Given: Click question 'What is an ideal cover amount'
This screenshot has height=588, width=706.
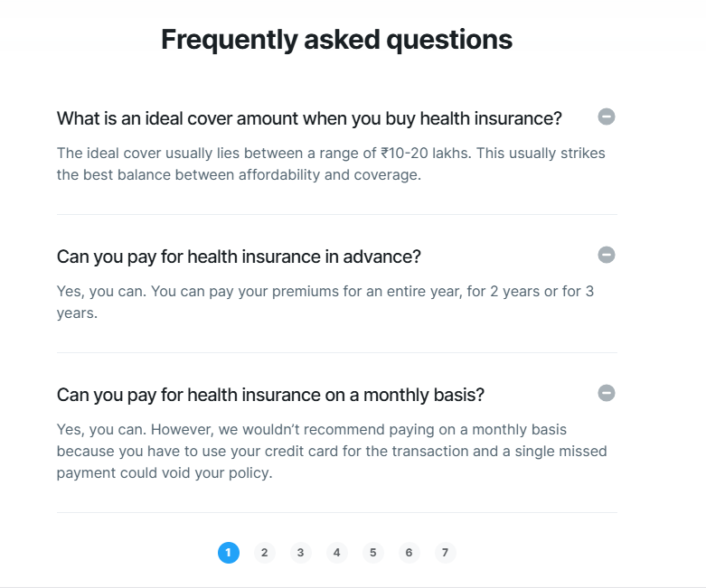Looking at the screenshot, I should coord(309,118).
